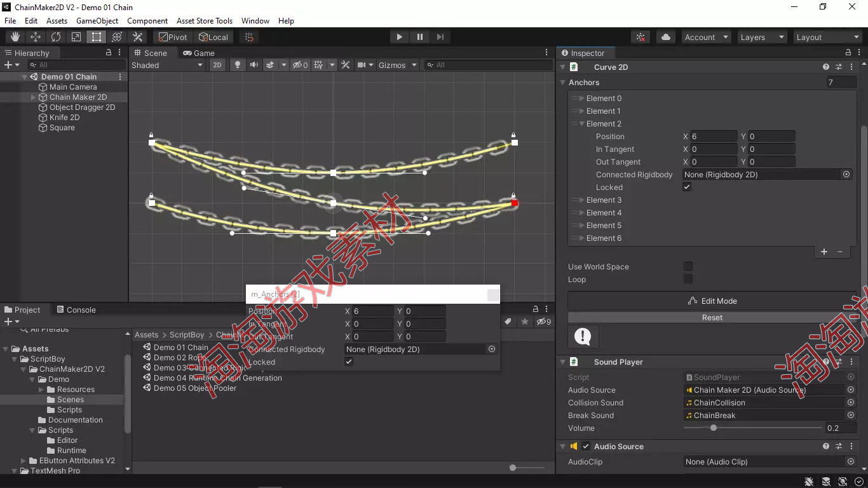
Task: Open the cloud services icon
Action: [665, 37]
